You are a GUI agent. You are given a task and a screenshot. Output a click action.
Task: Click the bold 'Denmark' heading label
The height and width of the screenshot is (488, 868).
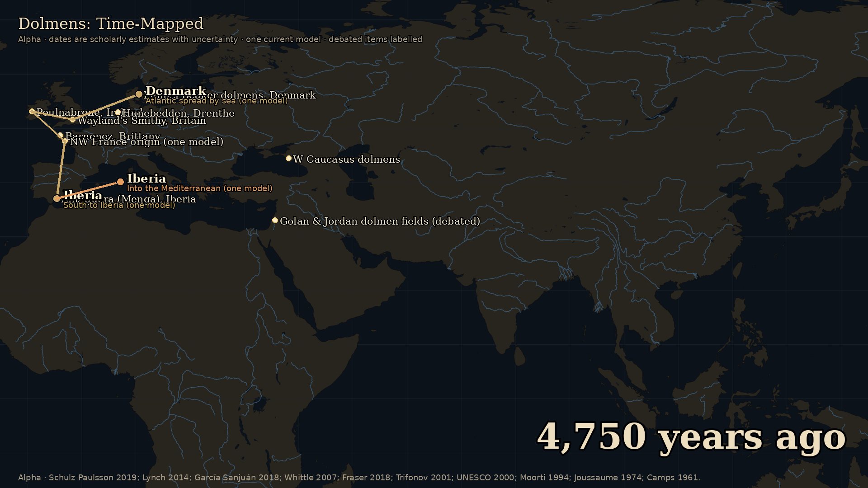[176, 91]
